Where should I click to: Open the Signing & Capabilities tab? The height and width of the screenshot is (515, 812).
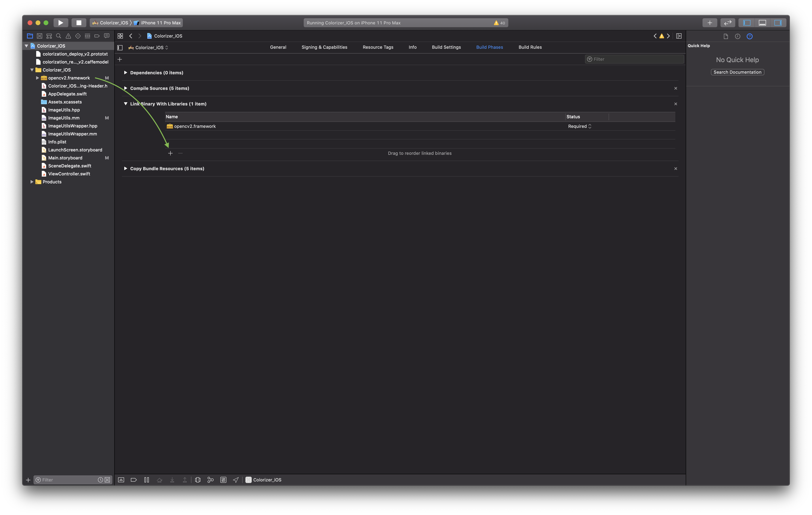point(324,47)
